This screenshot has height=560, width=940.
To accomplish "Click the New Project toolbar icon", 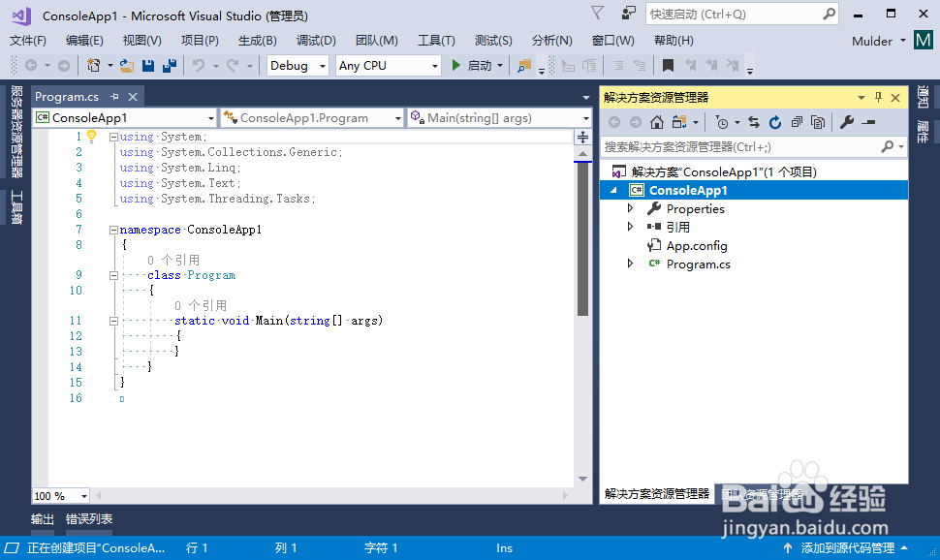I will [x=94, y=65].
